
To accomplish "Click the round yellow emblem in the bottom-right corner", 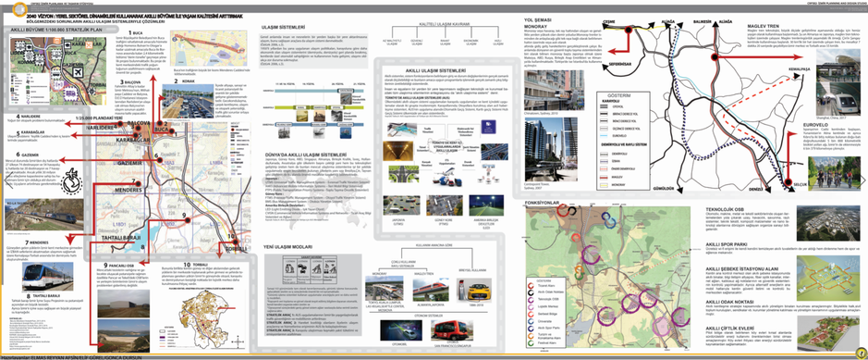I will pyautogui.click(x=861, y=353).
